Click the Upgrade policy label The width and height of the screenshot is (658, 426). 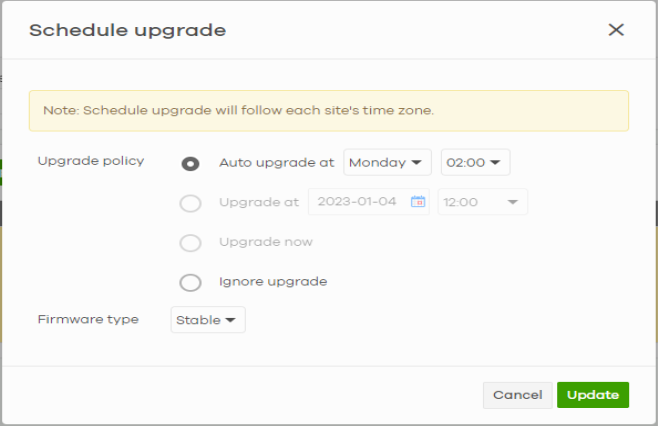pyautogui.click(x=91, y=161)
